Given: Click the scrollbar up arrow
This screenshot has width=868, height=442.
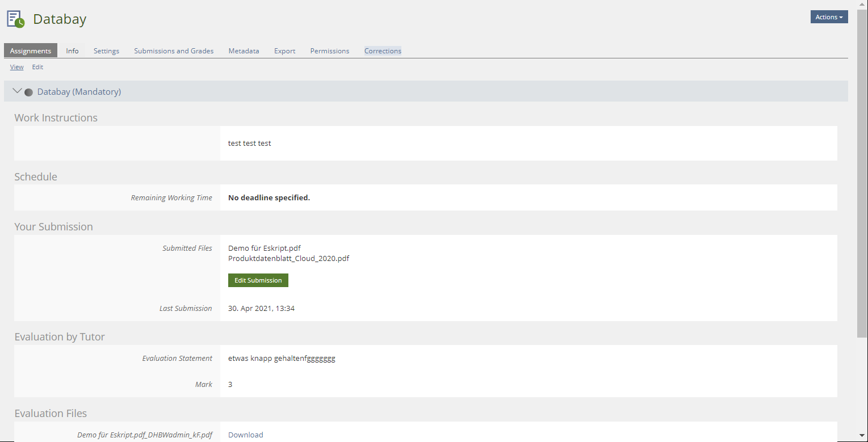Looking at the screenshot, I should tap(862, 5).
